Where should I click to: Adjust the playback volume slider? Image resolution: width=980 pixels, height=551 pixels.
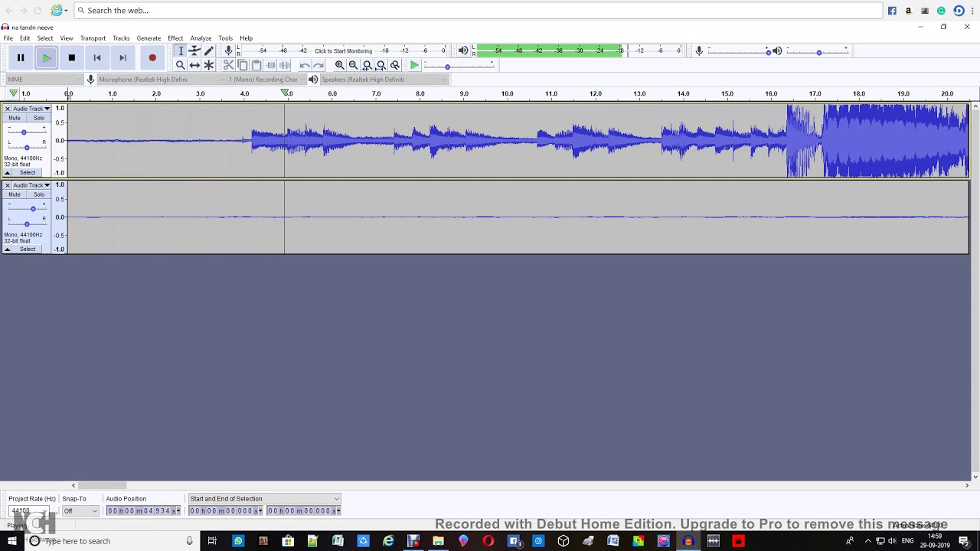point(818,51)
